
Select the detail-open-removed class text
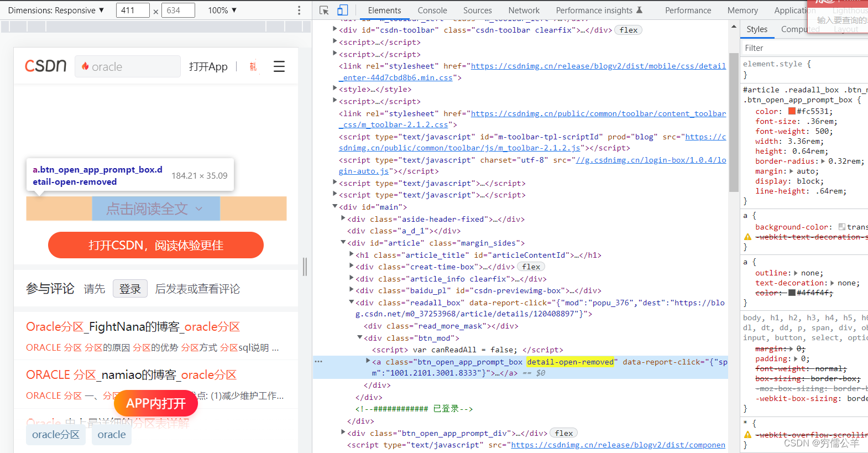570,362
